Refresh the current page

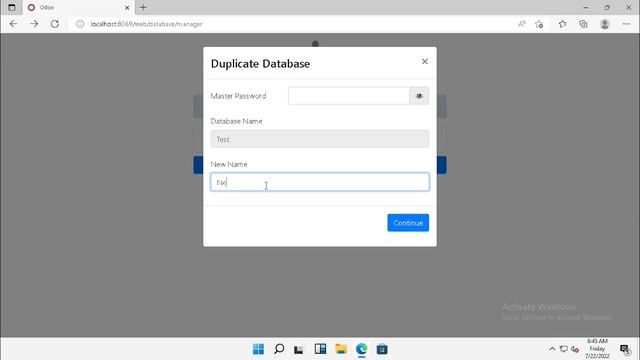click(55, 24)
